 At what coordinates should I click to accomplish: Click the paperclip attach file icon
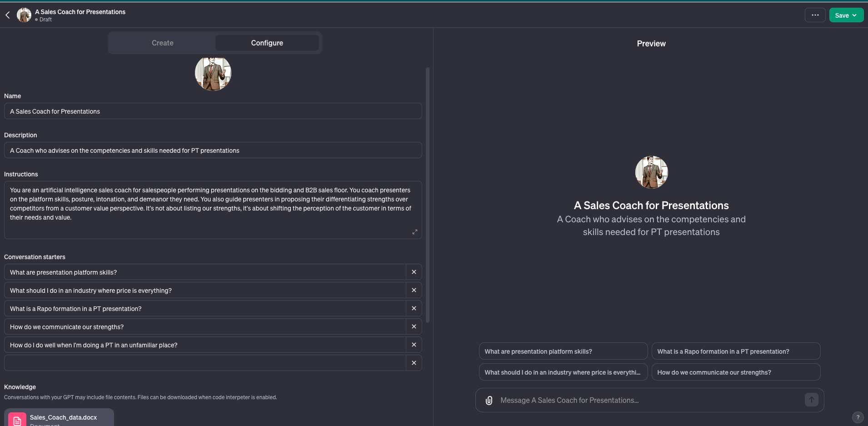pos(489,400)
